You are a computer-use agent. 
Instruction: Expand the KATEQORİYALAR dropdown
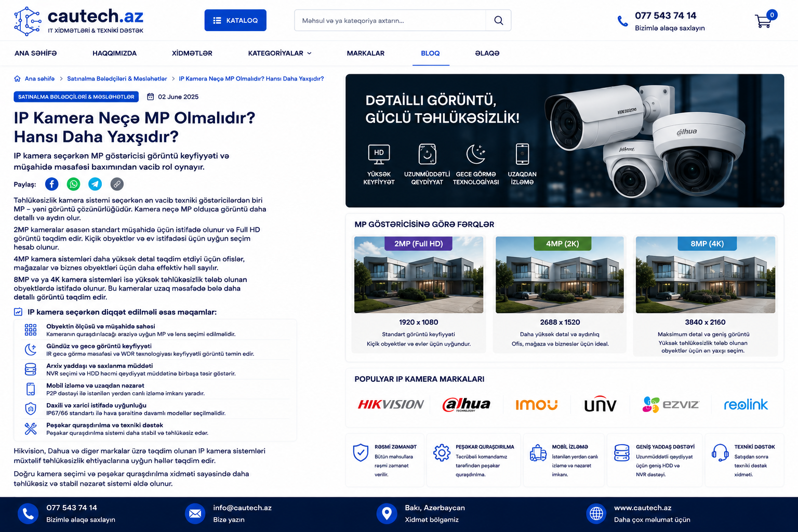[x=280, y=53]
